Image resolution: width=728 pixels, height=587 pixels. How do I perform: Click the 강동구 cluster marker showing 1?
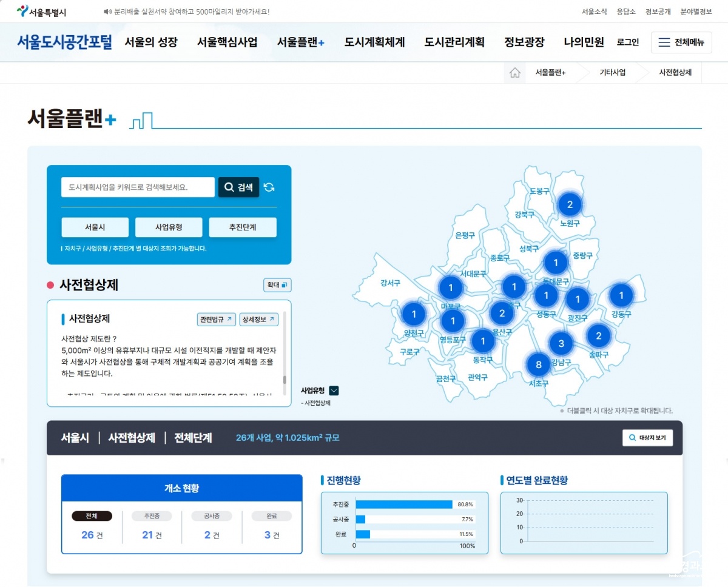pyautogui.click(x=621, y=295)
